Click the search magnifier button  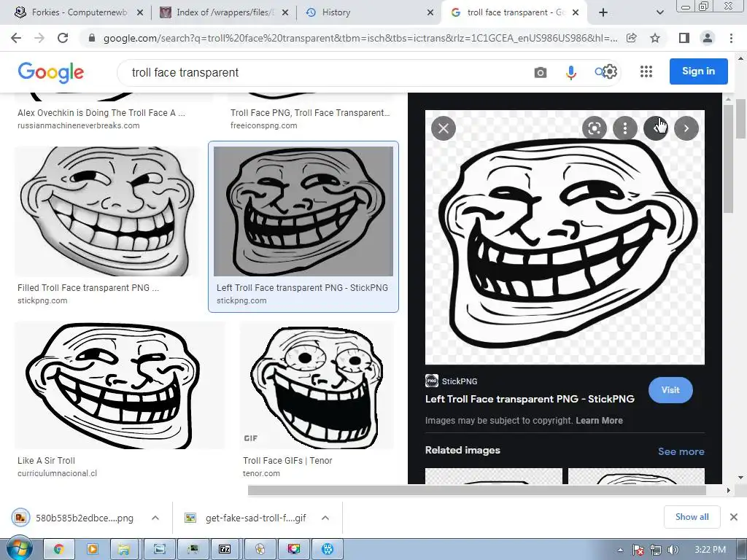[600, 72]
